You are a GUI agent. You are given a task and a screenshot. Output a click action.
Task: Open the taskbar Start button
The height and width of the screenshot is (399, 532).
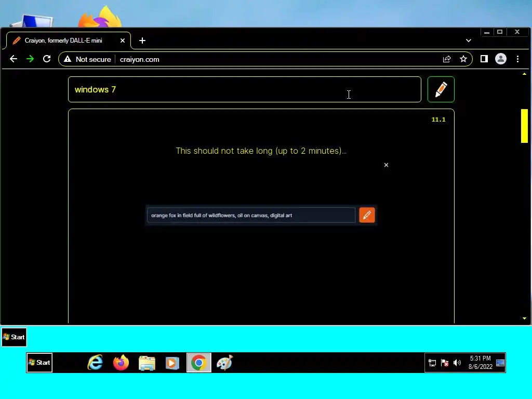pyautogui.click(x=39, y=362)
